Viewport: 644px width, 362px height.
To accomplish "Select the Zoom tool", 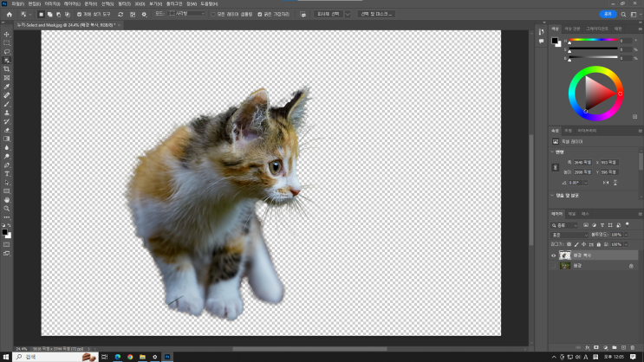I will coord(7,209).
